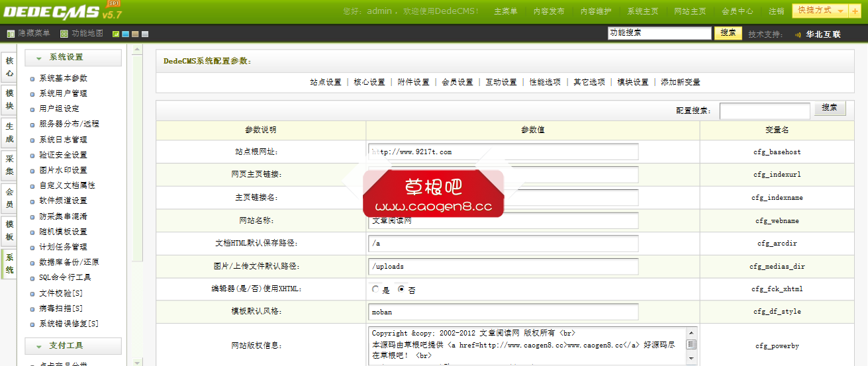Viewport: 868px width, 366px height.
Task: Open the 功能地图 function map icon
Action: tap(64, 33)
